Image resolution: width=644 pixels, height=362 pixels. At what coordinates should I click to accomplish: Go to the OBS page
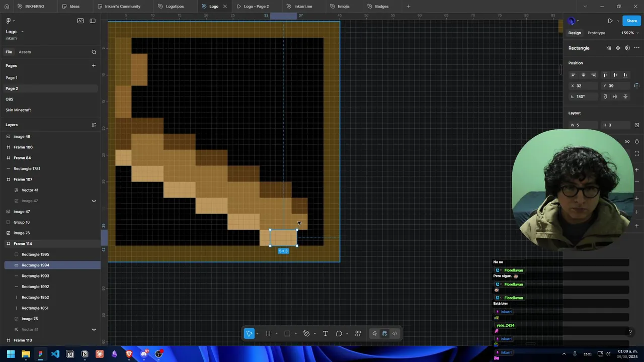tap(10, 99)
